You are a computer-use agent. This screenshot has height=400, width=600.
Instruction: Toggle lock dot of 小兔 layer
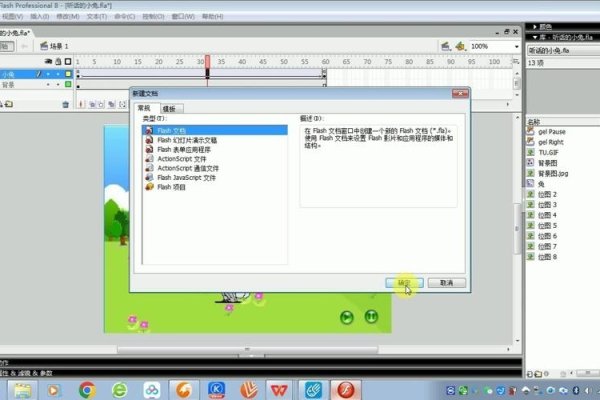coord(58,74)
